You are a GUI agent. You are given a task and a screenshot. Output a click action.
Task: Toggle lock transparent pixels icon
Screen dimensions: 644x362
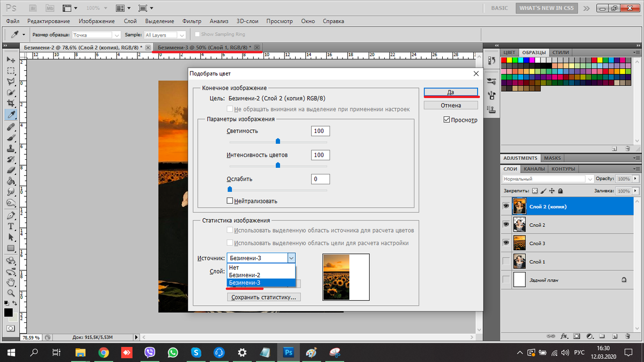(535, 191)
